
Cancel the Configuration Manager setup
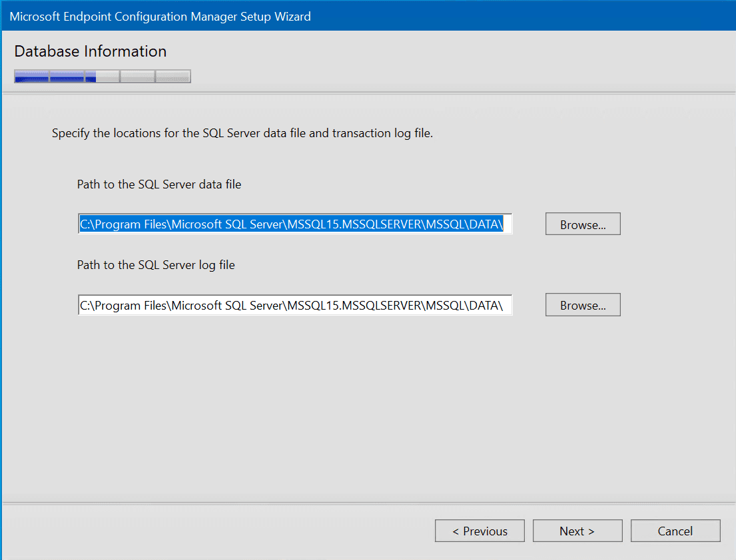675,531
